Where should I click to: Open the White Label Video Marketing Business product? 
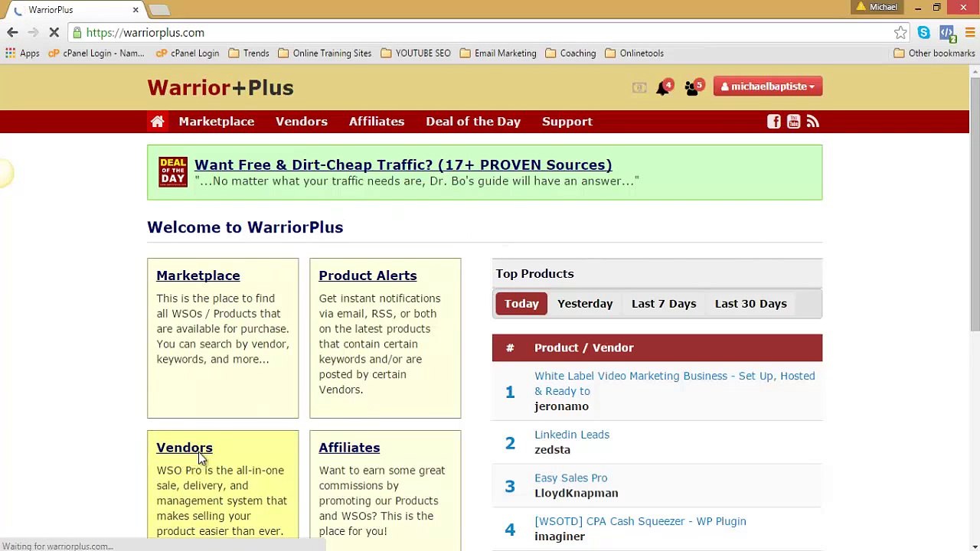[x=675, y=383]
